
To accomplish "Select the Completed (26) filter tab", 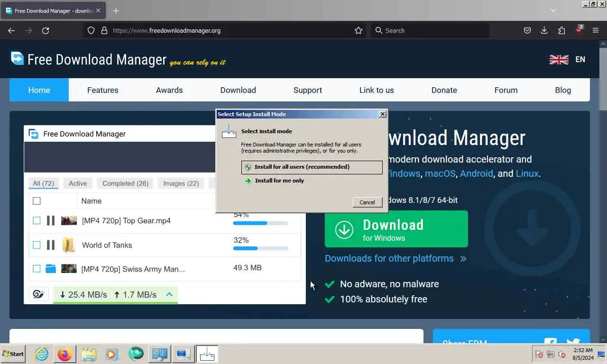I will click(126, 183).
